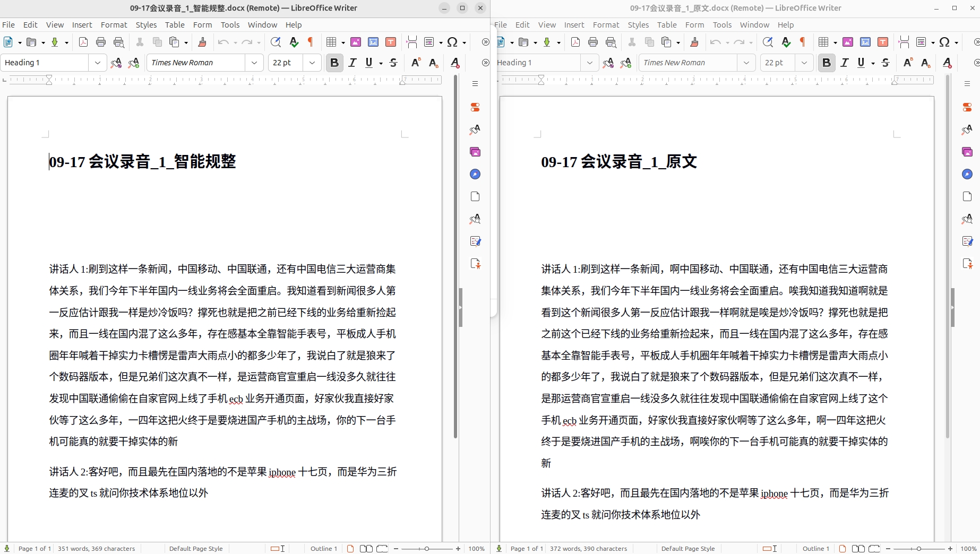Viewport: 980px width, 554px height.
Task: Toggle Italic in right window
Action: (x=845, y=63)
